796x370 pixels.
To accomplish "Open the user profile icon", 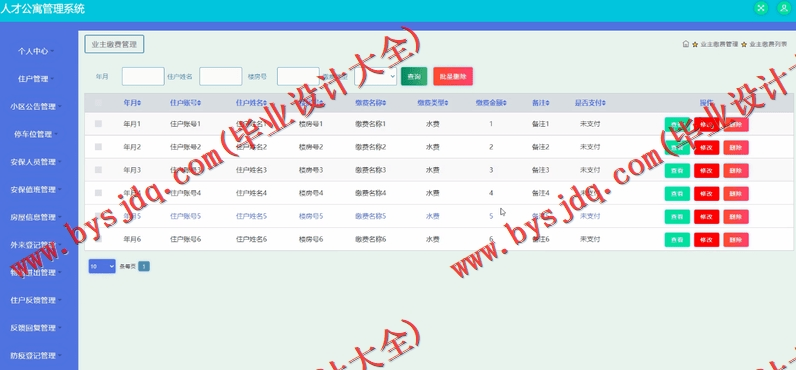I will (x=784, y=8).
